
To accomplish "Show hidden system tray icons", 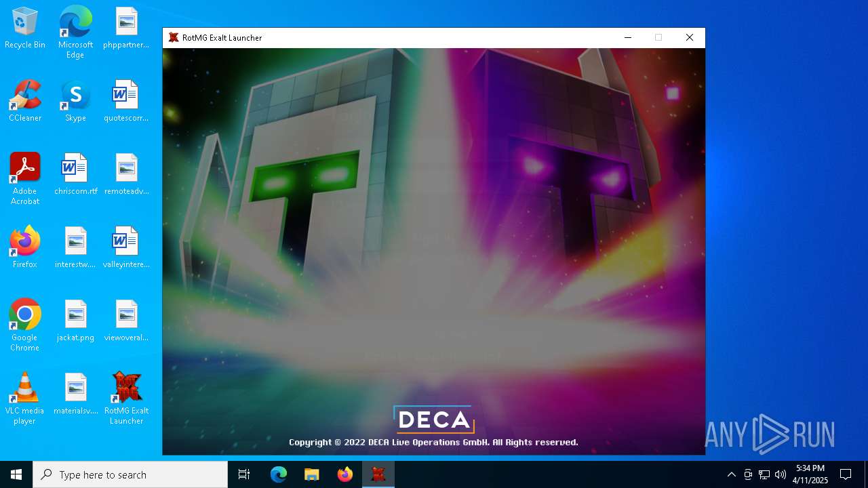I will point(731,474).
